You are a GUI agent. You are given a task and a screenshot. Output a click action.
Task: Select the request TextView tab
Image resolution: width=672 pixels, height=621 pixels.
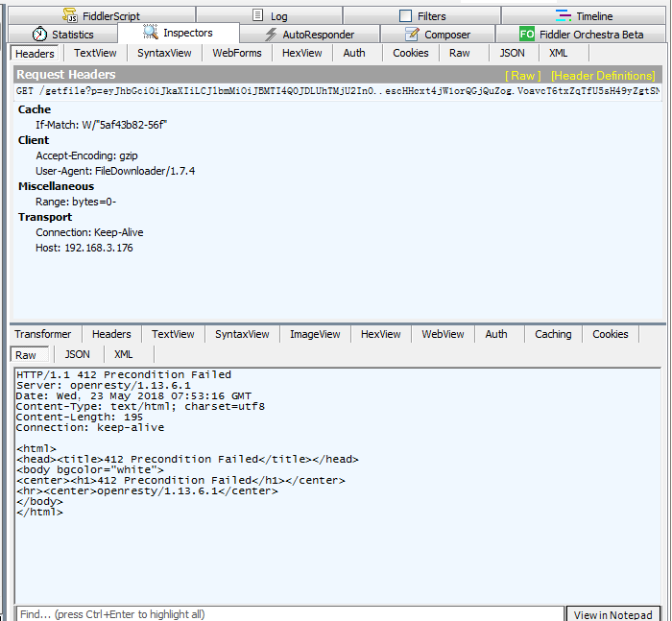(95, 53)
